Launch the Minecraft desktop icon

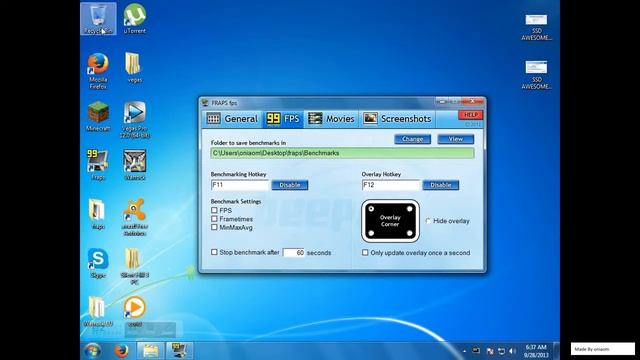point(98,116)
